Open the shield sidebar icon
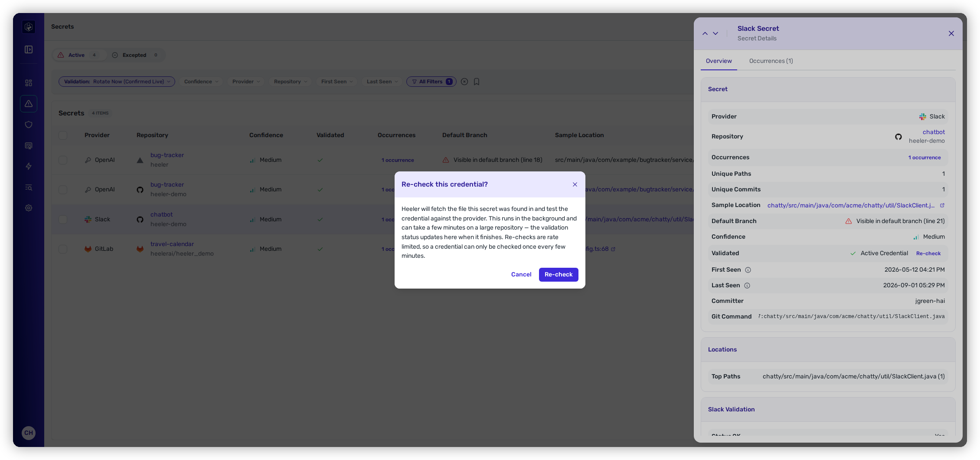Viewport: 980px width, 460px height. pyautogui.click(x=29, y=125)
